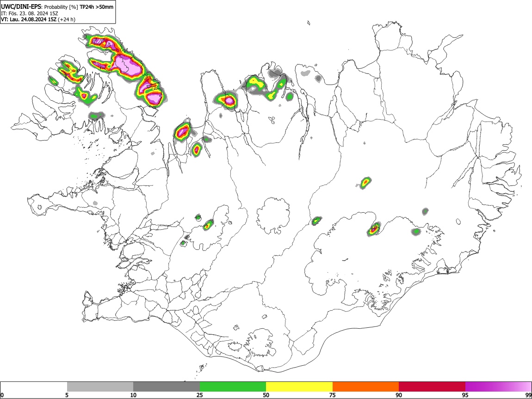Click the 'IT: Fös. 23. 08. 2024 15Z' line
Viewport: 532px width, 399px height.
[30, 13]
